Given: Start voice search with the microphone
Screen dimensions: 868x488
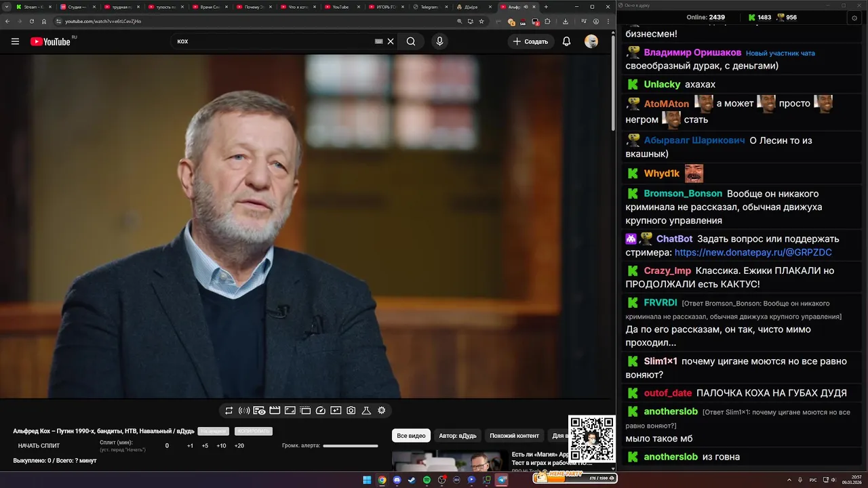Looking at the screenshot, I should (x=439, y=41).
